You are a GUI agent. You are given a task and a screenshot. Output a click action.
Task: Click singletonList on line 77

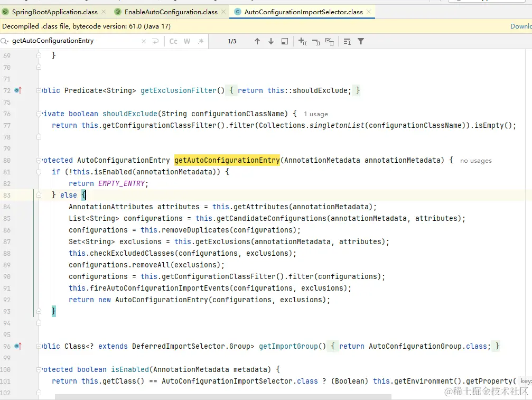(337, 126)
